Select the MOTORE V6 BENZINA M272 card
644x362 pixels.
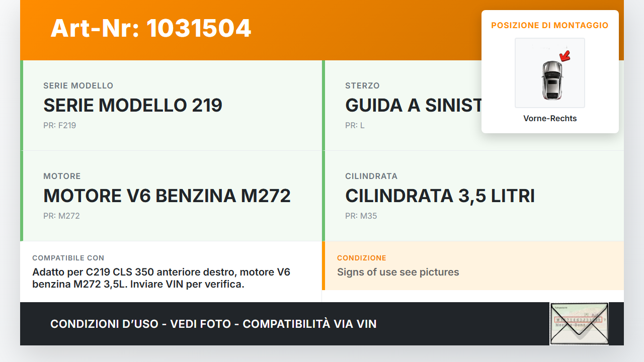tap(171, 196)
